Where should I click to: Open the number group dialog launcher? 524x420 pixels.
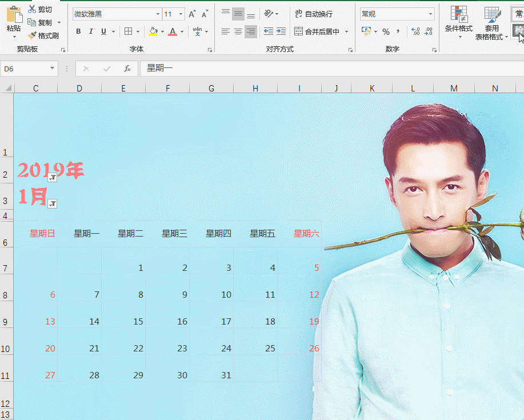click(x=434, y=50)
